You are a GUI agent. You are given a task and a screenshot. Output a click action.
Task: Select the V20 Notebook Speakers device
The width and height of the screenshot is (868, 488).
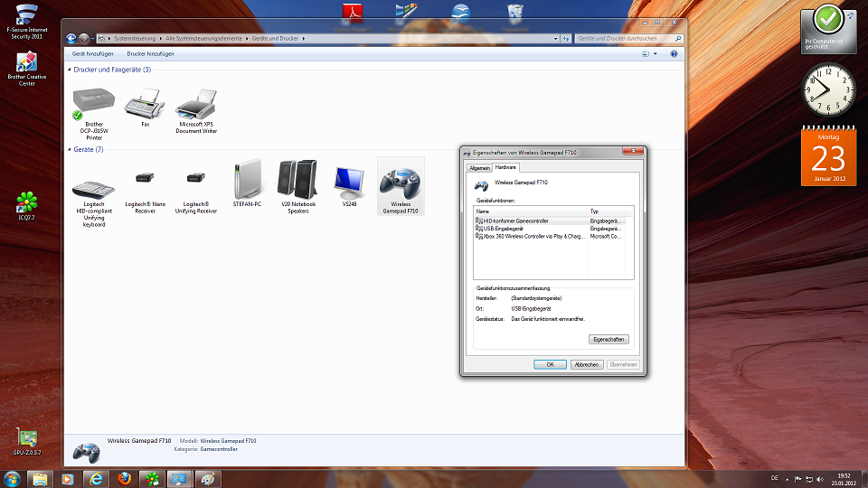point(297,186)
